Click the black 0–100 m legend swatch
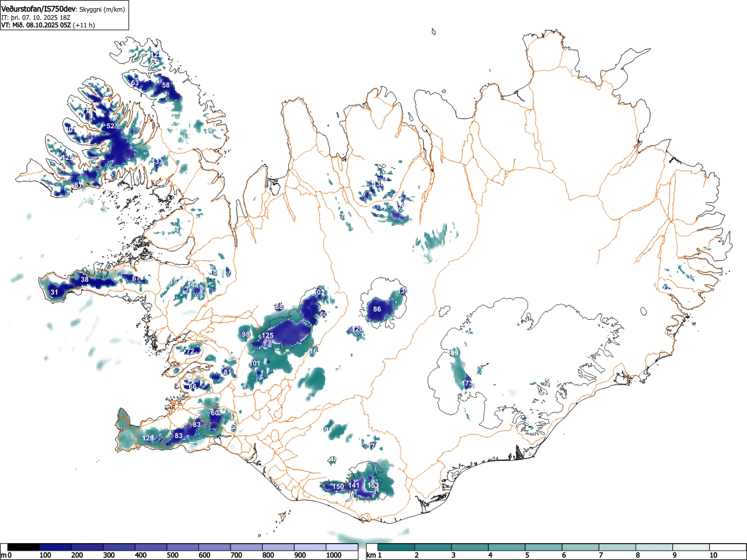The image size is (747, 560). 24,547
